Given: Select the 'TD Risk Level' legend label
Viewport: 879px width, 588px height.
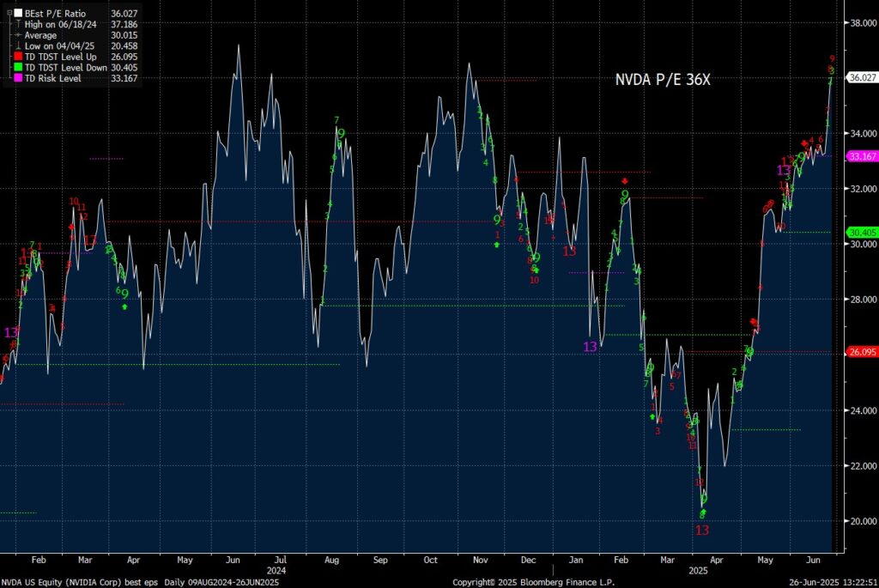Looking at the screenshot, I should [x=52, y=78].
